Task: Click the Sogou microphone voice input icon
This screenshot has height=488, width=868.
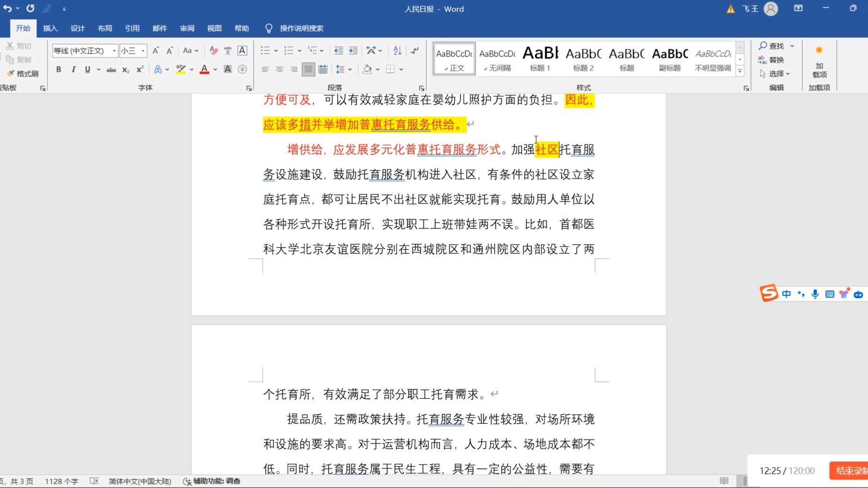Action: click(x=815, y=294)
